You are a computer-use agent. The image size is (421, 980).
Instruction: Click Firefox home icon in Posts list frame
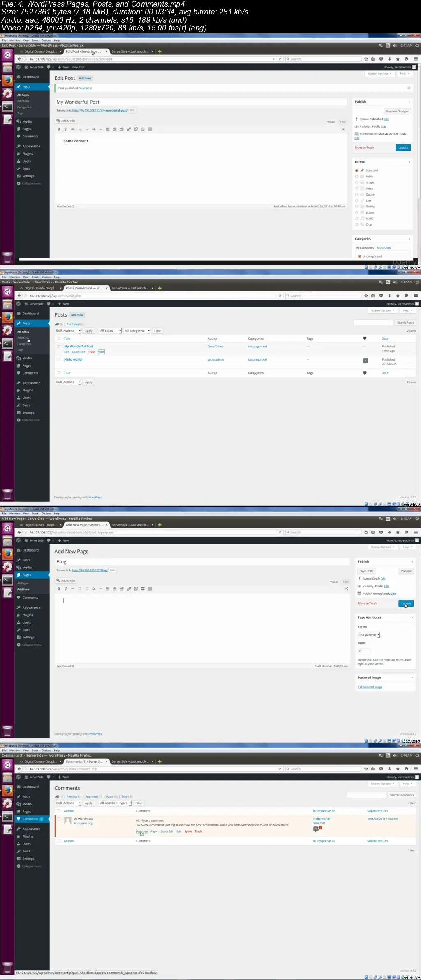click(398, 296)
